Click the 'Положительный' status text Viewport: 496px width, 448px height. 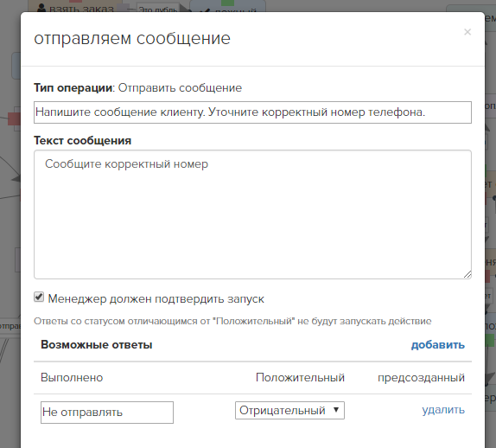(300, 377)
